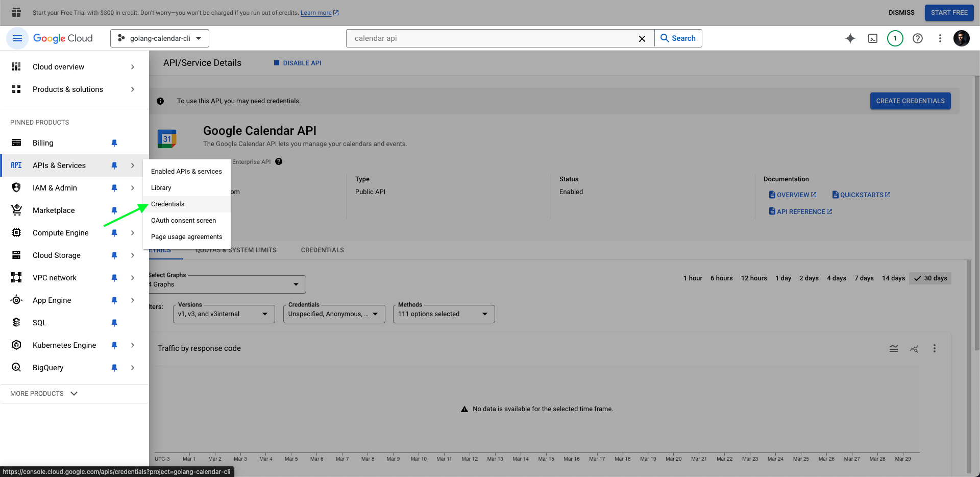
Task: Click DISABLE API button
Action: point(298,63)
